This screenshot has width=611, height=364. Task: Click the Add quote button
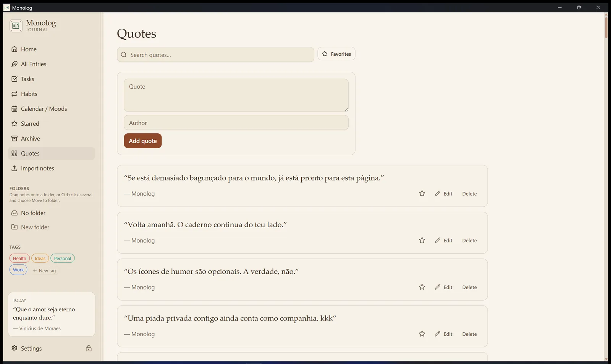click(143, 141)
